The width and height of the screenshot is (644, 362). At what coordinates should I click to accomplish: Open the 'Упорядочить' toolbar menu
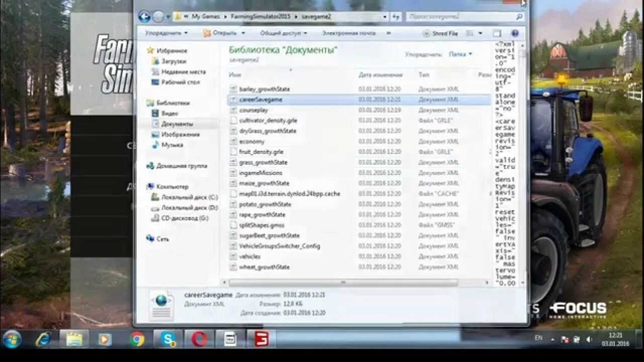[166, 33]
